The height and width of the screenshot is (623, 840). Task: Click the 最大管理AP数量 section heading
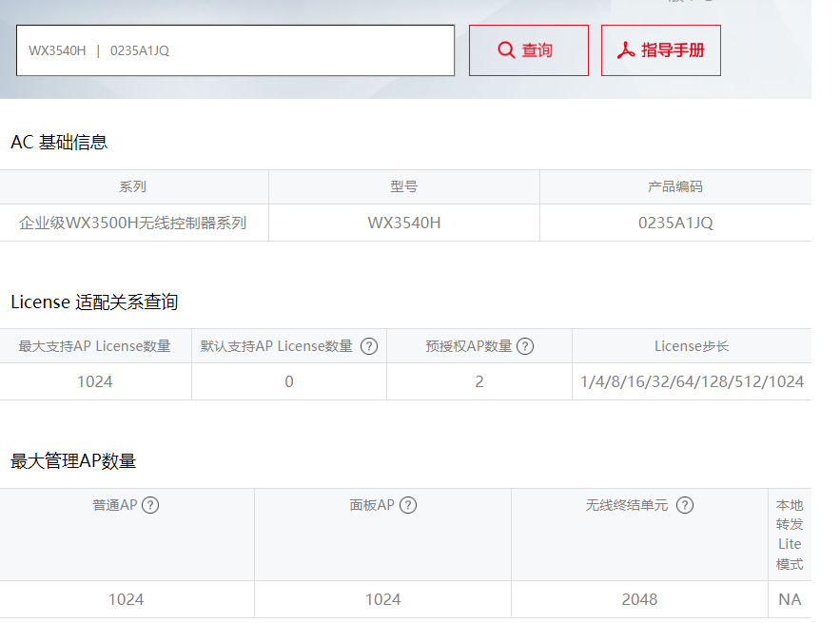[x=73, y=461]
